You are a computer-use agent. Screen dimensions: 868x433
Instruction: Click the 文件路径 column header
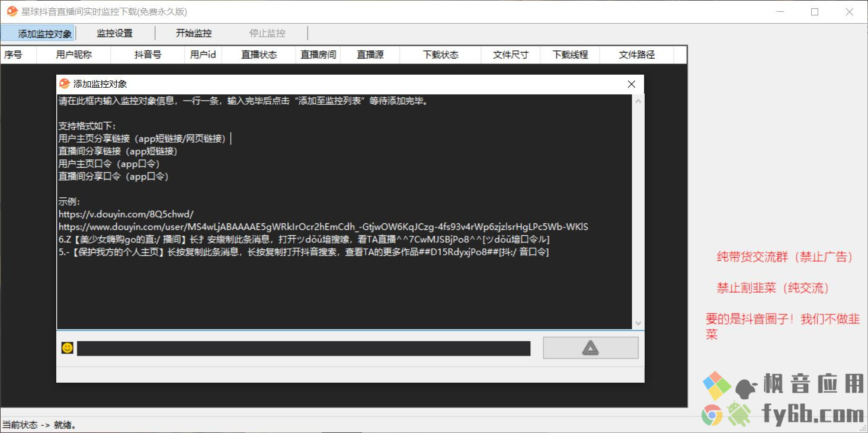(637, 54)
